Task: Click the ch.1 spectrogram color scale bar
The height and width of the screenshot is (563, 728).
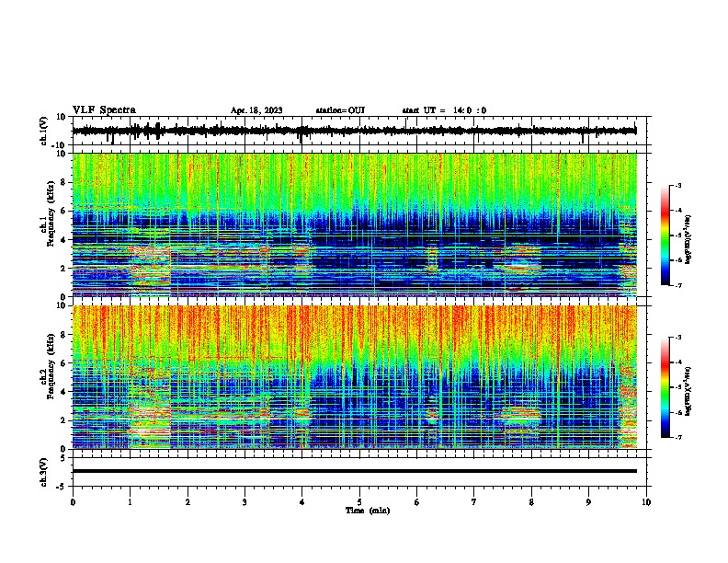Action: tap(665, 236)
